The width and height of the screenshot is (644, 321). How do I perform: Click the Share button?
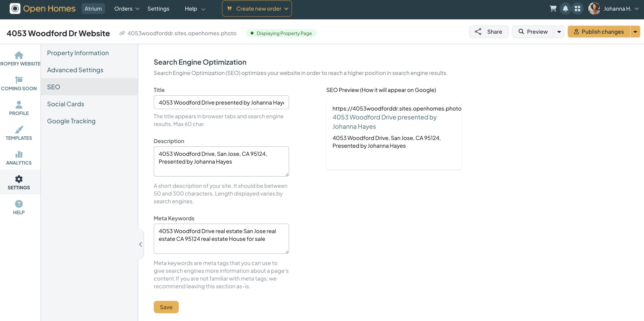[x=489, y=32]
